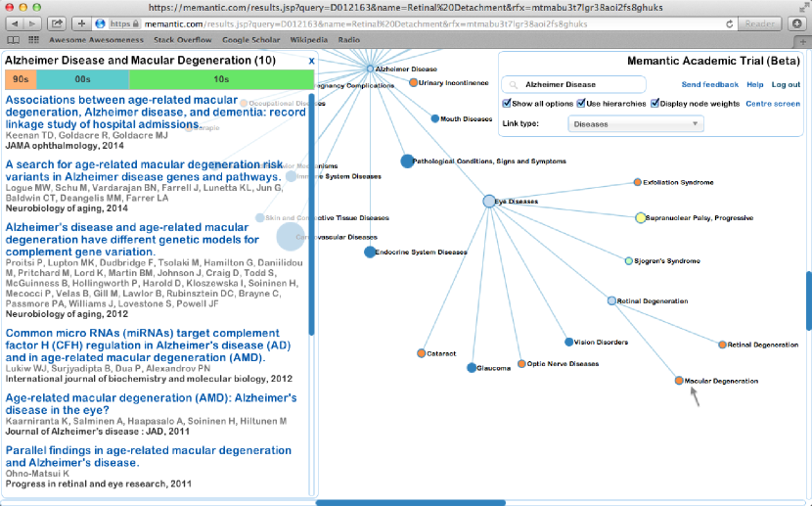Show the reading list book icon
812x506 pixels.
pyautogui.click(x=14, y=40)
